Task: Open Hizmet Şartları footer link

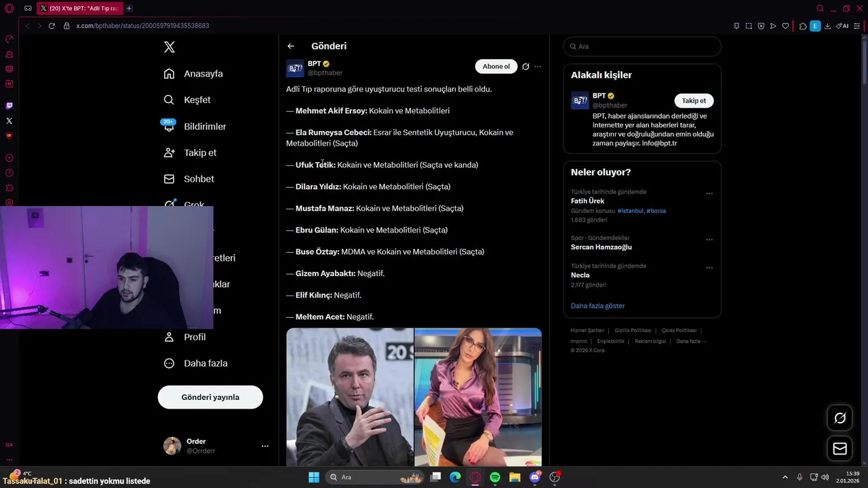Action: pyautogui.click(x=587, y=331)
